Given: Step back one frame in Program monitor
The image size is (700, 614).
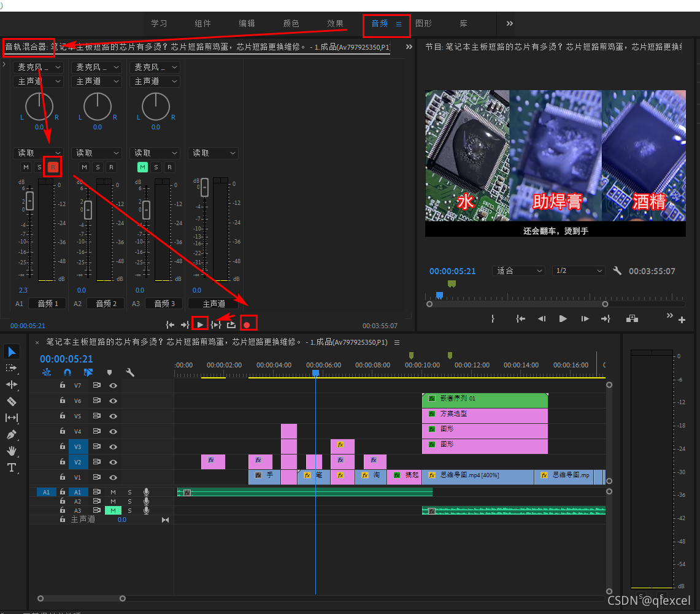Looking at the screenshot, I should [542, 318].
